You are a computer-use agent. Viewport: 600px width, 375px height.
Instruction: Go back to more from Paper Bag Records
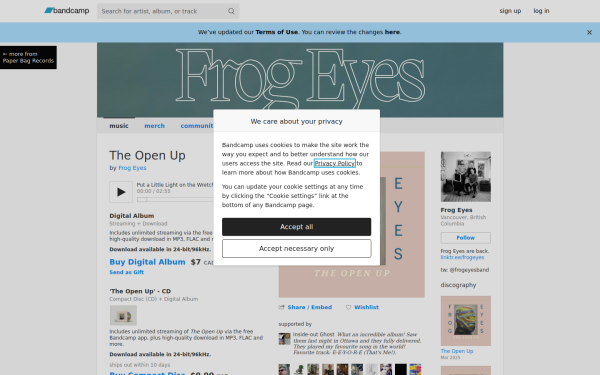pyautogui.click(x=28, y=57)
